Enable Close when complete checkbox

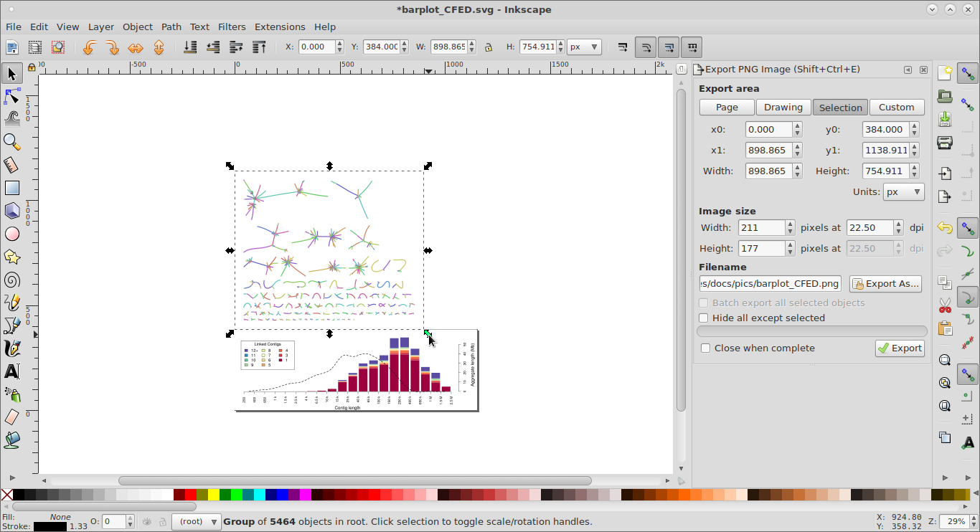coord(706,348)
